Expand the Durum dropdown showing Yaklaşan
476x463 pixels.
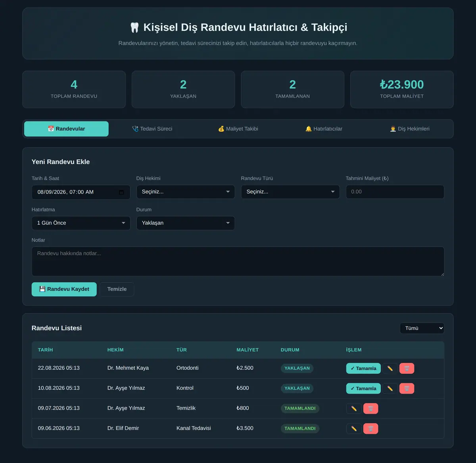(186, 223)
